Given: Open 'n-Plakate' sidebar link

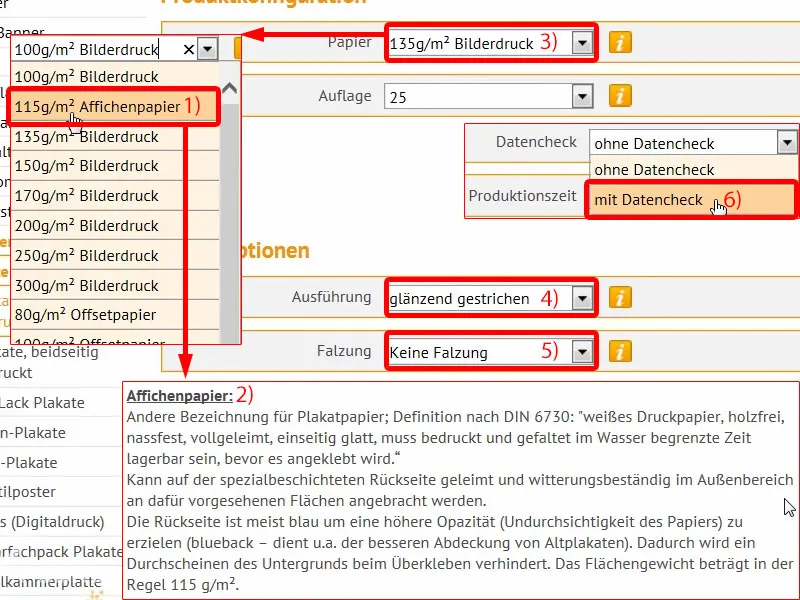Looking at the screenshot, I should (33, 433).
